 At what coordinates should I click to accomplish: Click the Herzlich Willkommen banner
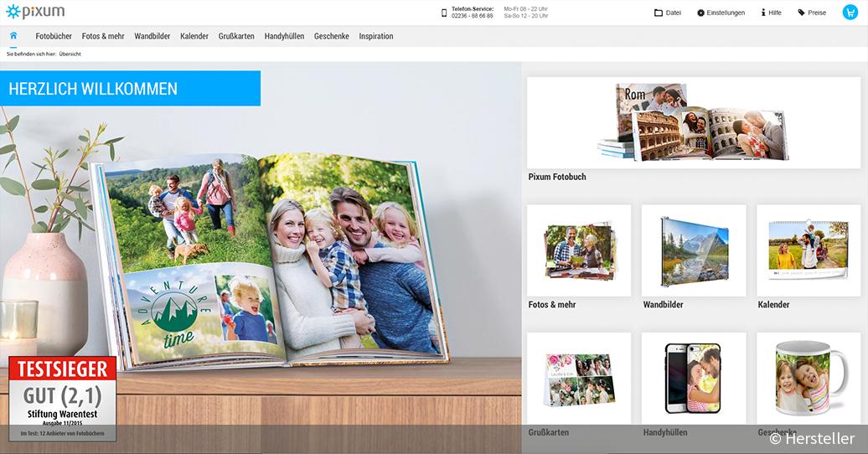tap(130, 88)
